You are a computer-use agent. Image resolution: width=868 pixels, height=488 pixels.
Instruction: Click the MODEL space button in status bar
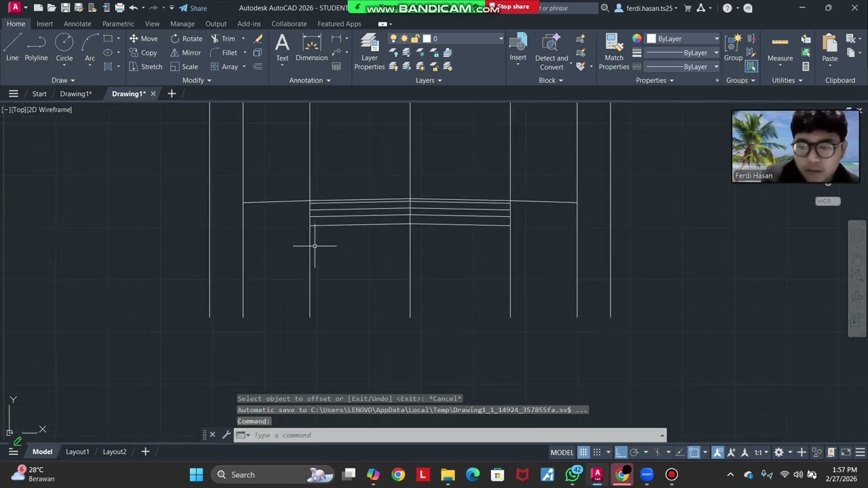[x=561, y=452]
